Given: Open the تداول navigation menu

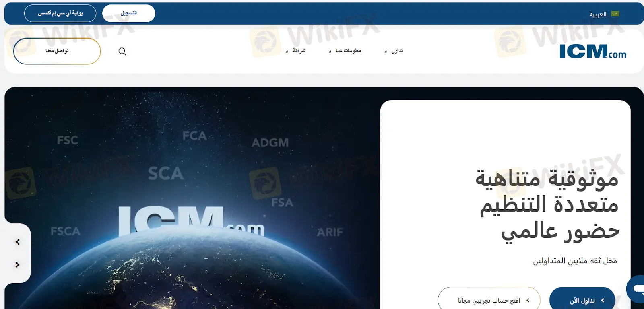Looking at the screenshot, I should (397, 51).
